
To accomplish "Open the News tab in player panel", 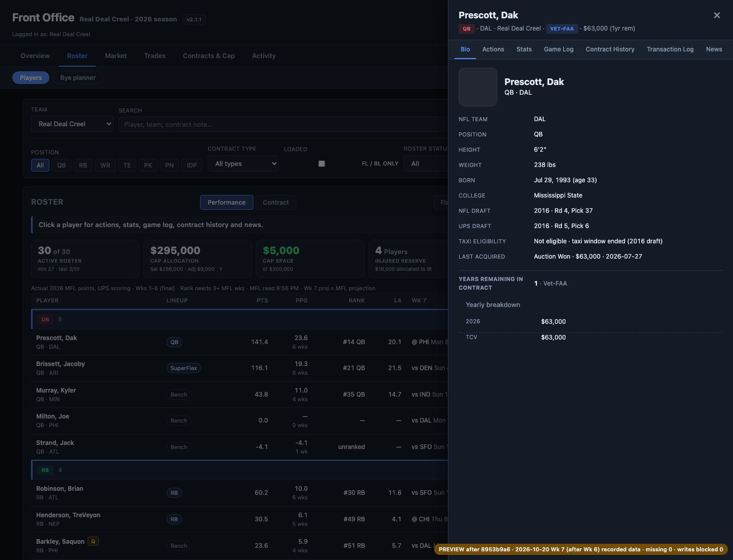I will coord(714,49).
